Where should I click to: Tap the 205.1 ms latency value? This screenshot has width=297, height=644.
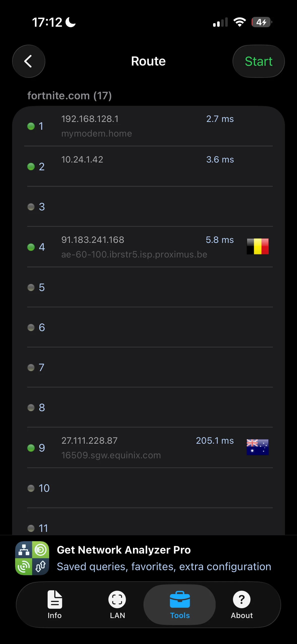[x=215, y=441]
